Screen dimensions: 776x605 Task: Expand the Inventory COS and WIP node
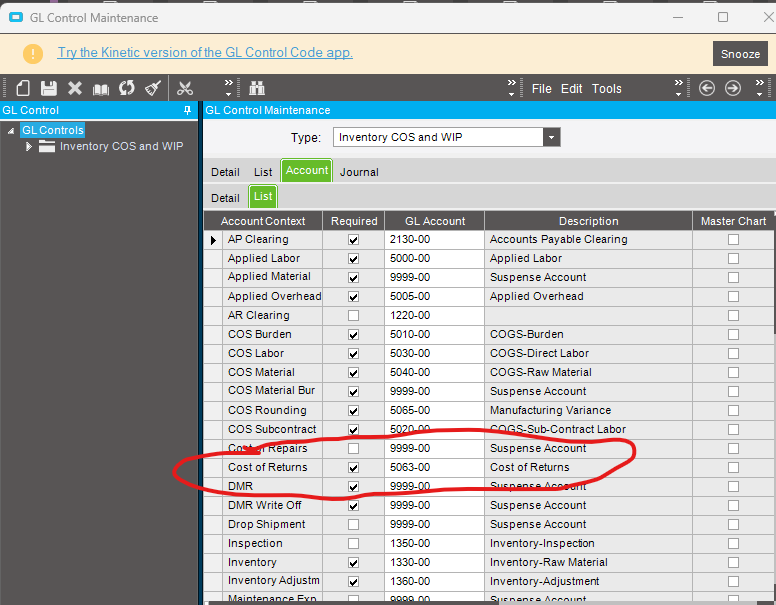pyautogui.click(x=29, y=147)
